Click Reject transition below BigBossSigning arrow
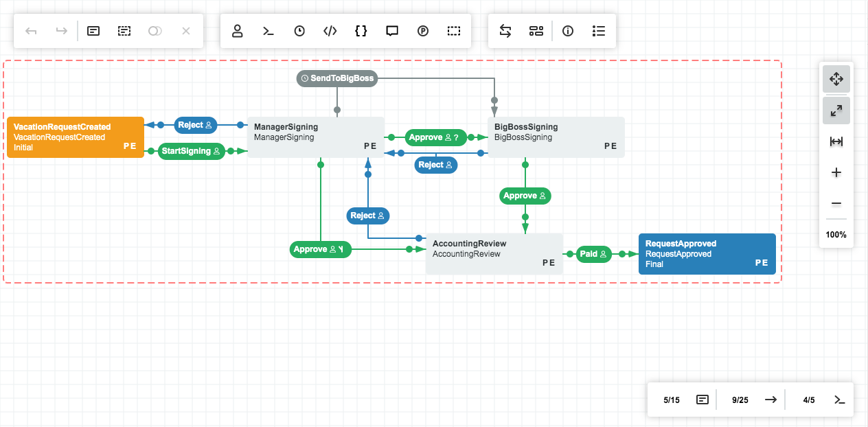This screenshot has width=868, height=427. (x=436, y=165)
